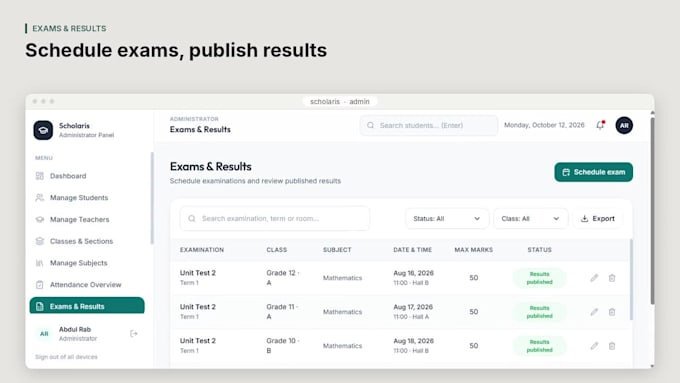Viewport: 680px width, 383px height.
Task: Click the magnifier icon in Search examination field
Action: (x=192, y=218)
